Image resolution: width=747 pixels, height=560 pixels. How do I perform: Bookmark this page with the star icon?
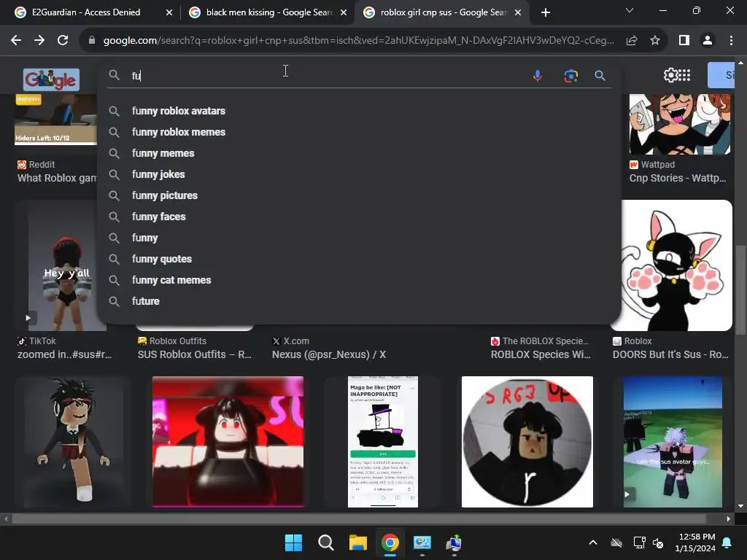pos(655,41)
